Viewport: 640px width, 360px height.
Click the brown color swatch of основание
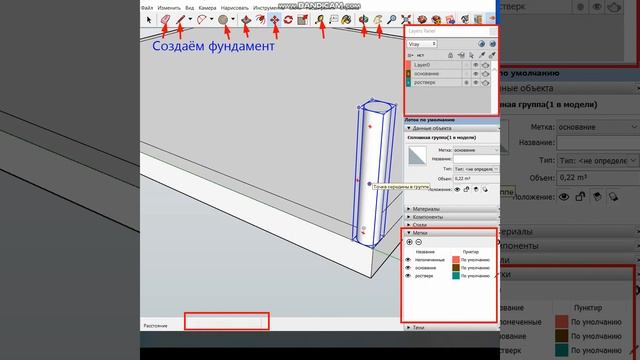pyautogui.click(x=456, y=268)
